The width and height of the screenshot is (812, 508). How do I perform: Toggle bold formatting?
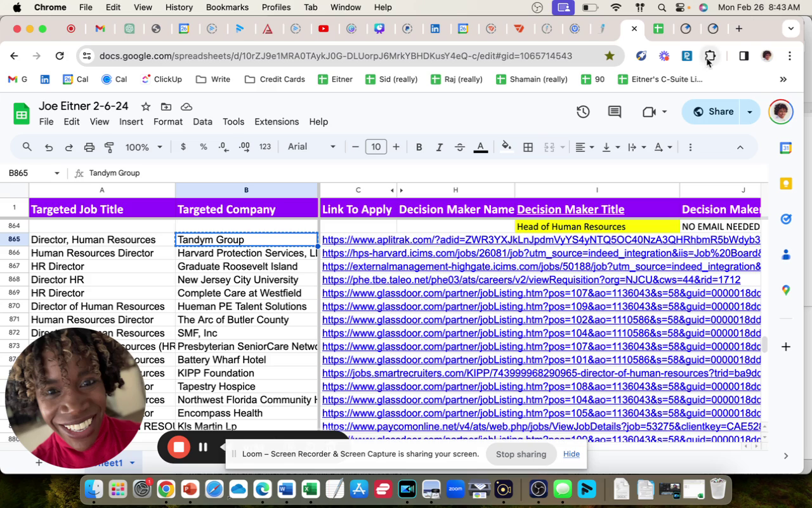[x=419, y=147]
